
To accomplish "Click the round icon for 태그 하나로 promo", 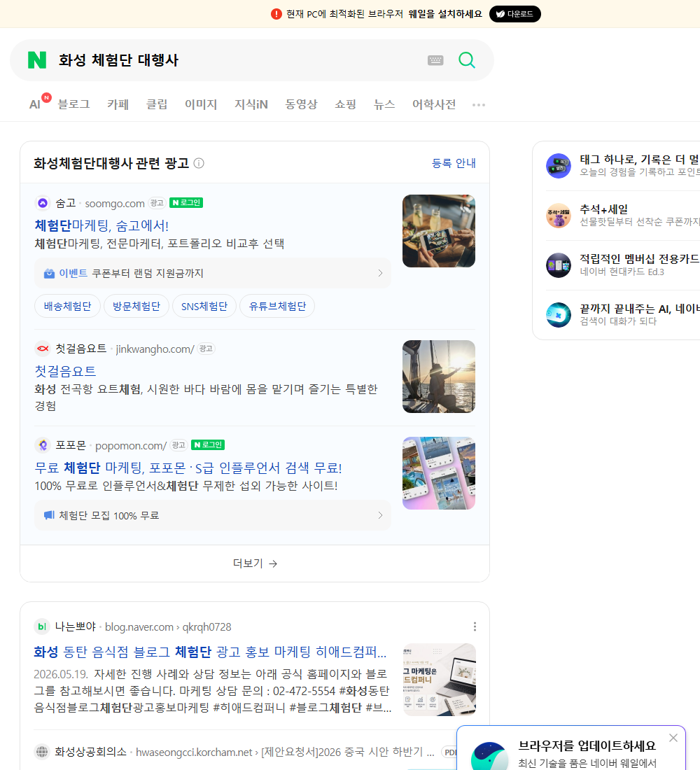I will click(559, 165).
